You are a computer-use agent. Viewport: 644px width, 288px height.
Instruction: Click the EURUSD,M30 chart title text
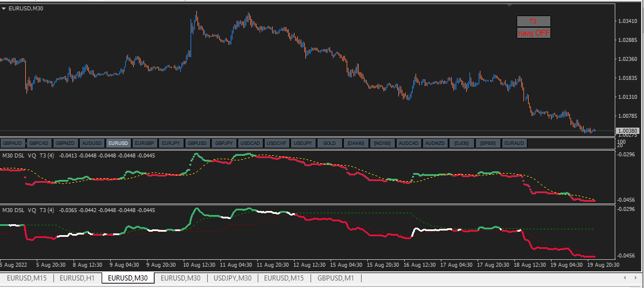pos(26,8)
